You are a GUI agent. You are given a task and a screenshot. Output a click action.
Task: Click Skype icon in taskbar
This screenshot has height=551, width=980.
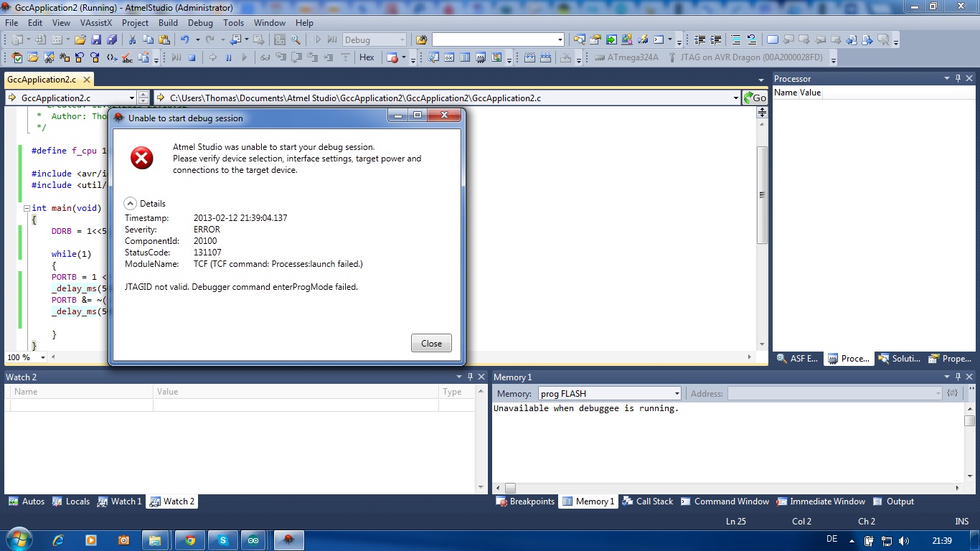pos(222,540)
